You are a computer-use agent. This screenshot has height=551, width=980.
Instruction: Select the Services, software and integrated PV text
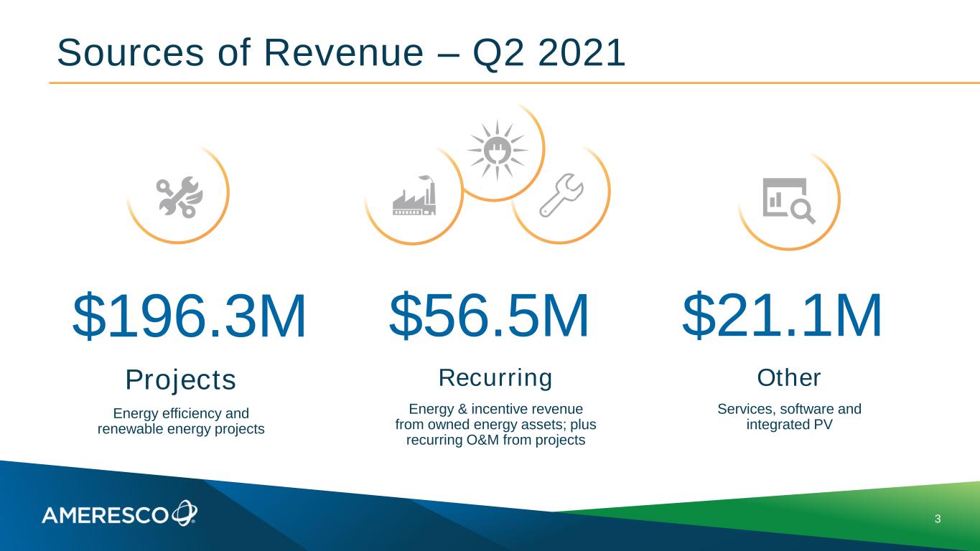(789, 417)
